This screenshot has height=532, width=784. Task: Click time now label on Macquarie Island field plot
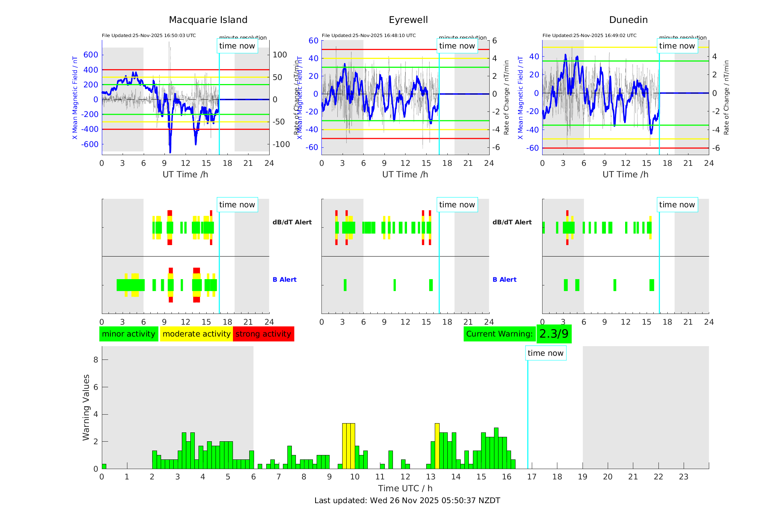tap(237, 46)
